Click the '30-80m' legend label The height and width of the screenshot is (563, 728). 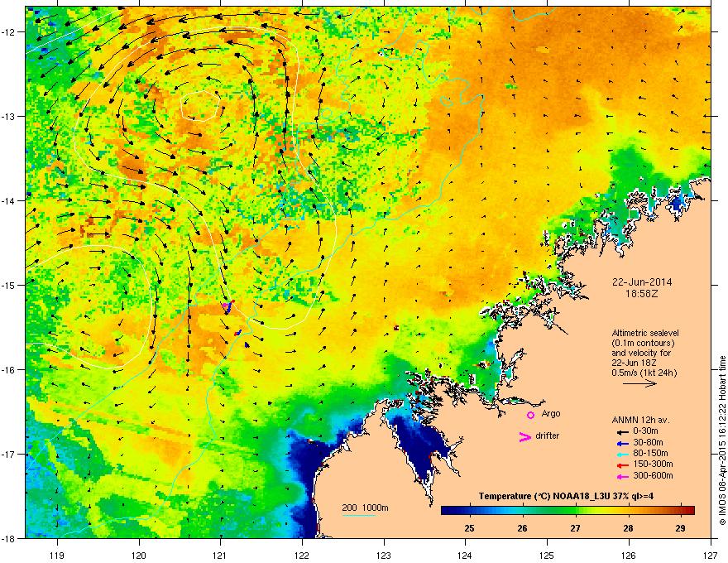[x=648, y=443]
